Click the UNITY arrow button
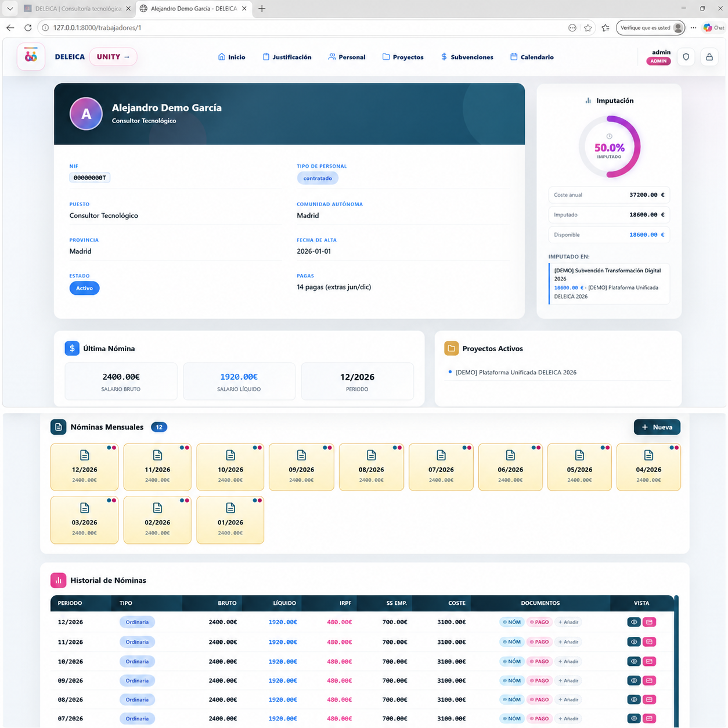728x728 pixels. click(x=113, y=57)
